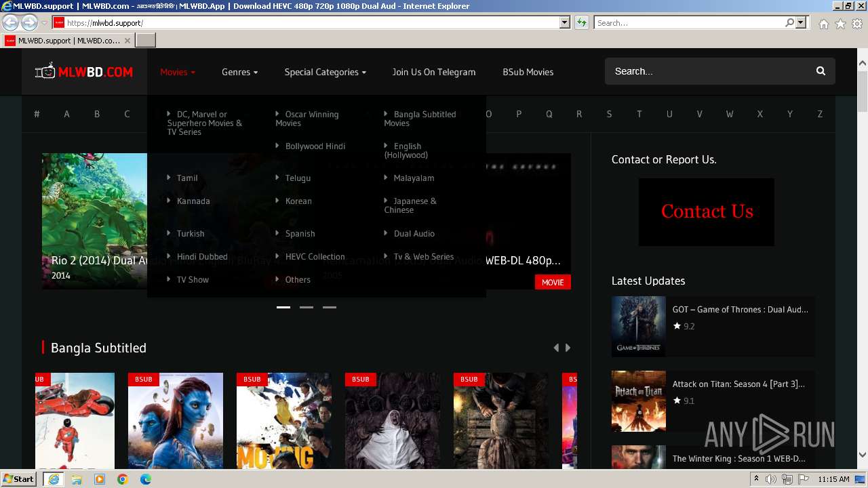868x488 pixels.
Task: Click the previous arrow in Bangla Subtitled
Action: click(556, 348)
